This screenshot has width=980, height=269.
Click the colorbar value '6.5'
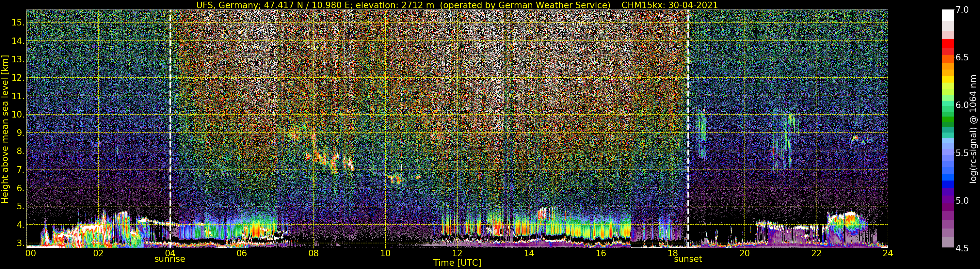point(962,57)
